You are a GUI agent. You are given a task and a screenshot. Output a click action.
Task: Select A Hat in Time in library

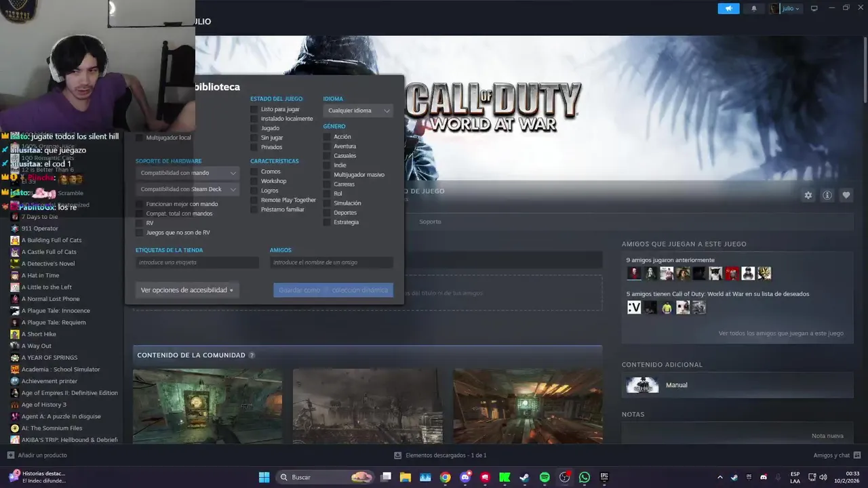(40, 275)
